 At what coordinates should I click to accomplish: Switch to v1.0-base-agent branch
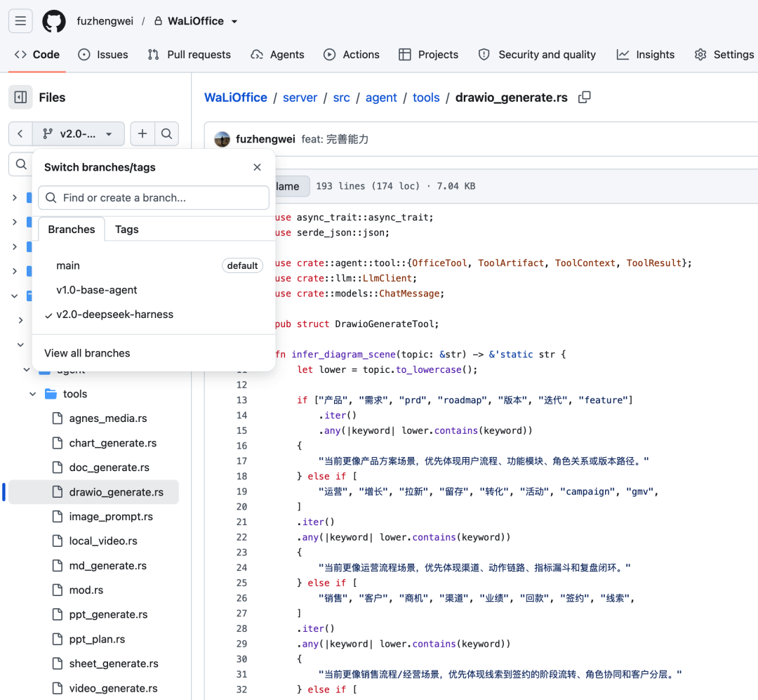[154, 290]
